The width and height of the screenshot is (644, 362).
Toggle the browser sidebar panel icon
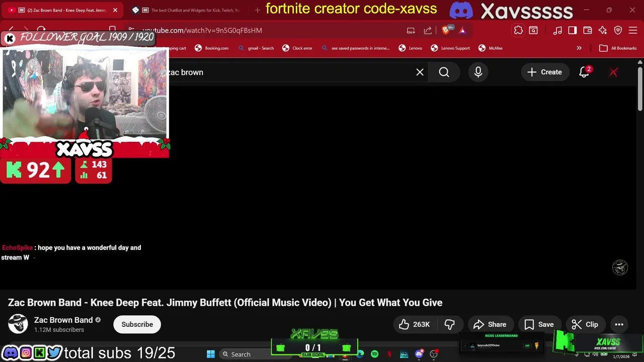coord(573,30)
